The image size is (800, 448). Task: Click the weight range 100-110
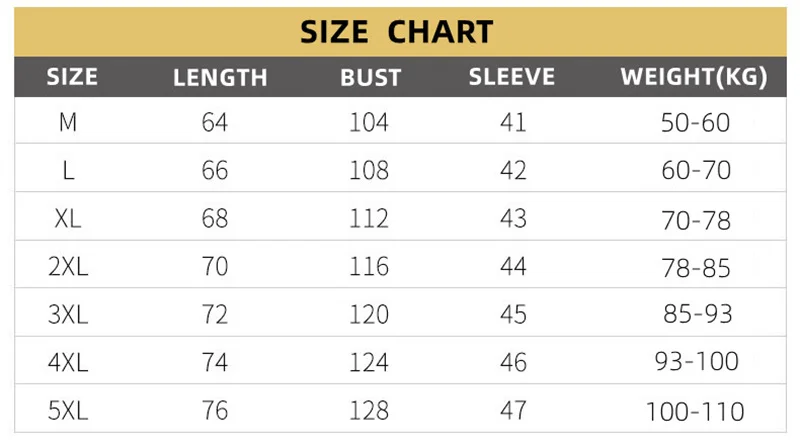pos(695,410)
